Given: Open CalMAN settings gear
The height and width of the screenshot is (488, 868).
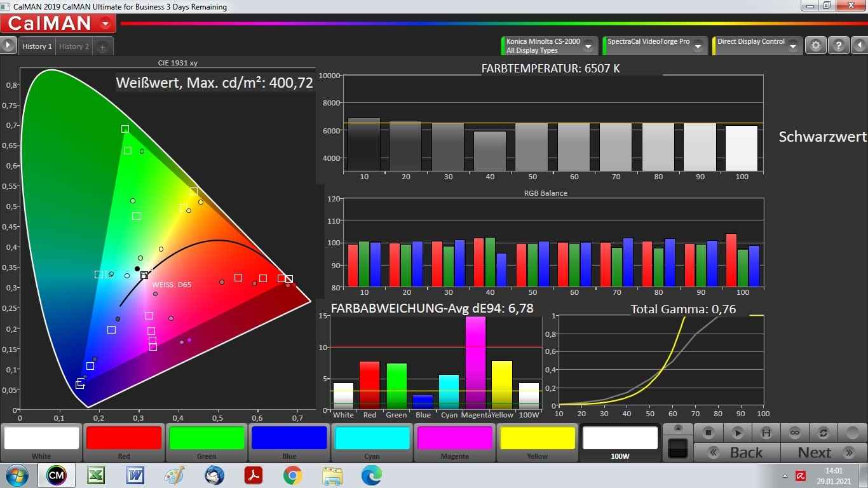Looking at the screenshot, I should (816, 45).
